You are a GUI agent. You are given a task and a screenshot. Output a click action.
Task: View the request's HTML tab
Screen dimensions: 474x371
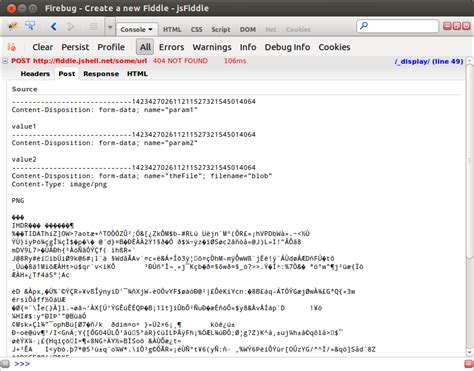(x=137, y=74)
